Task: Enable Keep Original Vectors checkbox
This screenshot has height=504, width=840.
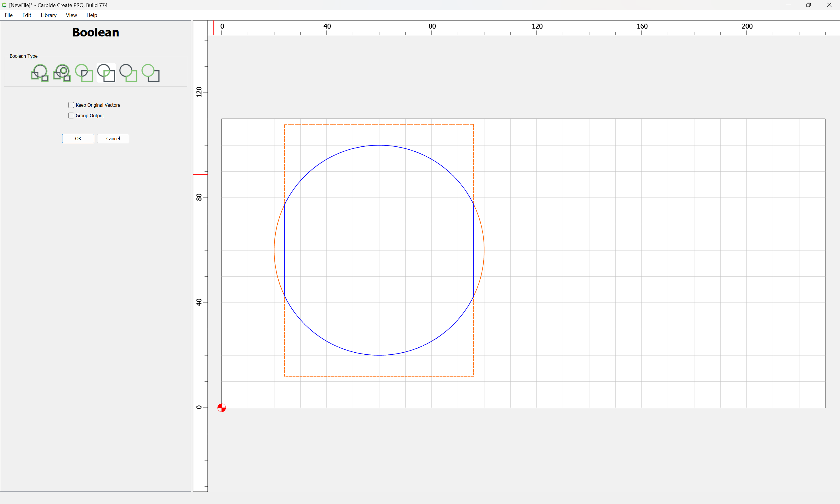Action: click(x=71, y=105)
